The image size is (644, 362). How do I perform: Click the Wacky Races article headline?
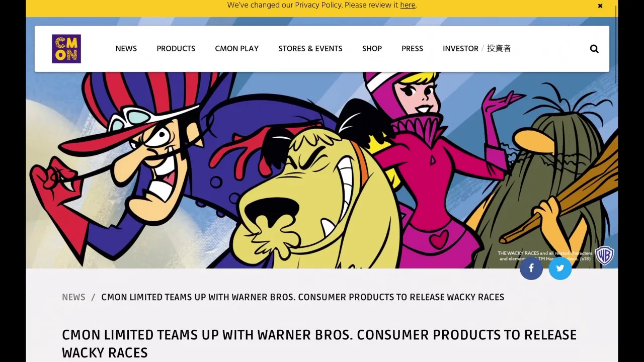point(319,343)
